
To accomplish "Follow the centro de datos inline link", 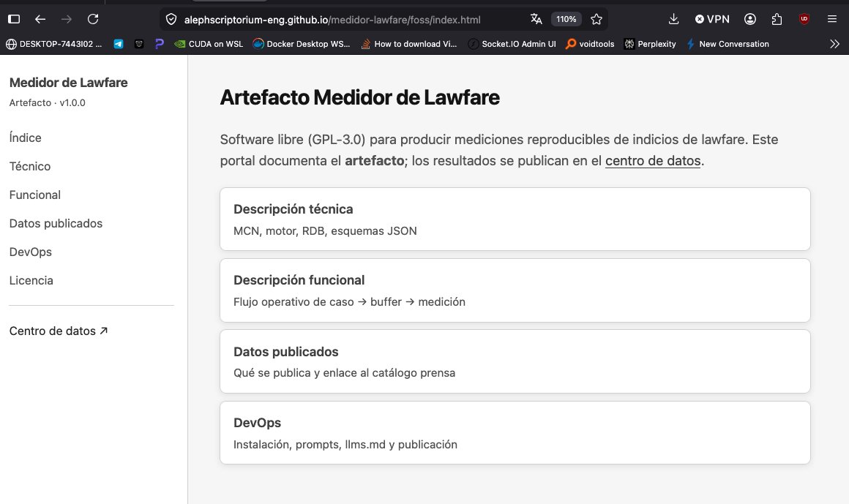I will pos(652,161).
